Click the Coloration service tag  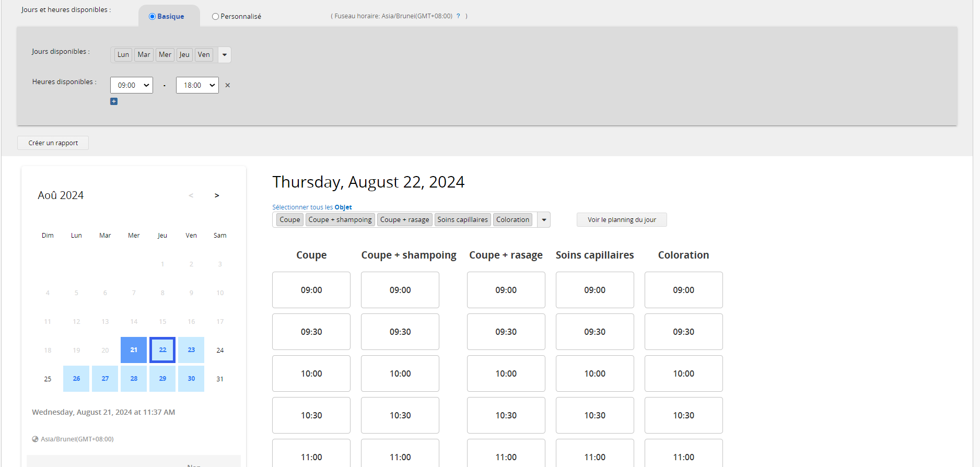[512, 220]
